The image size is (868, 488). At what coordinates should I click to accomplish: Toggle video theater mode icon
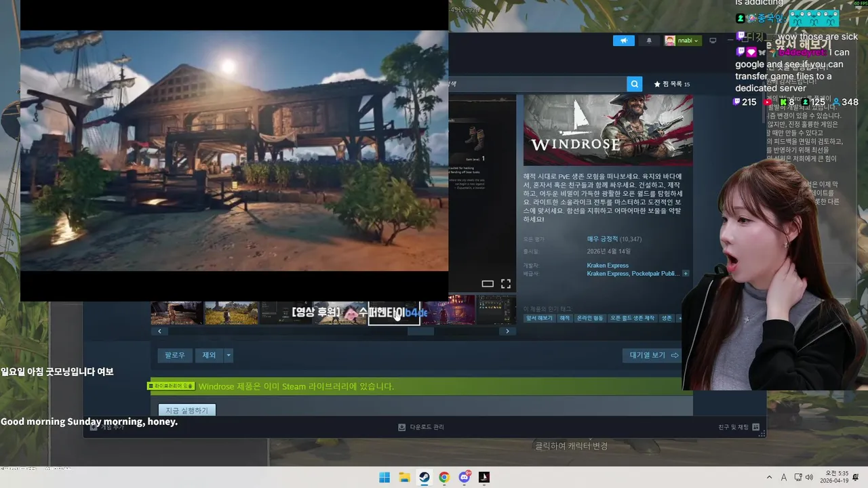coord(488,284)
